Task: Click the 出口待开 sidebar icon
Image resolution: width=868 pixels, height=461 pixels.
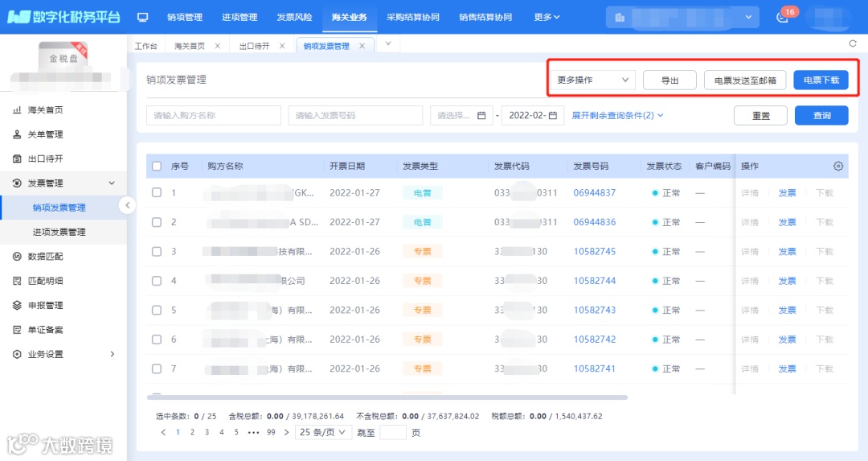Action: 17,158
